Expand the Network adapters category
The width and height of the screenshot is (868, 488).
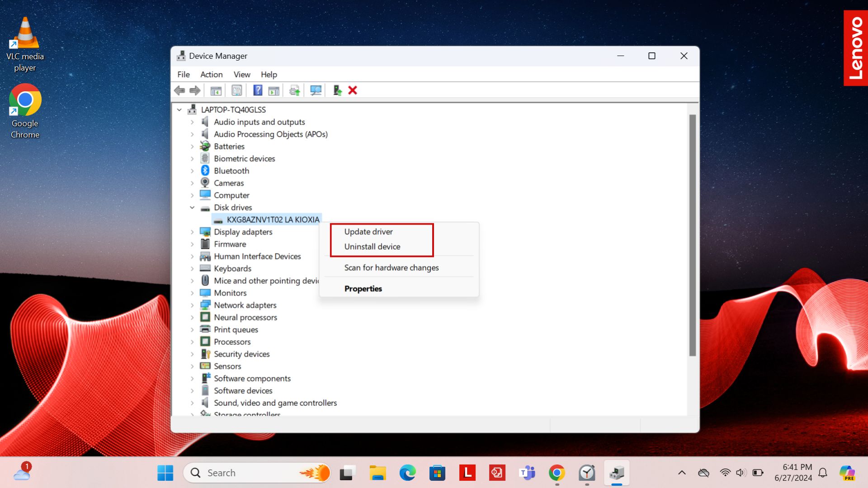193,305
